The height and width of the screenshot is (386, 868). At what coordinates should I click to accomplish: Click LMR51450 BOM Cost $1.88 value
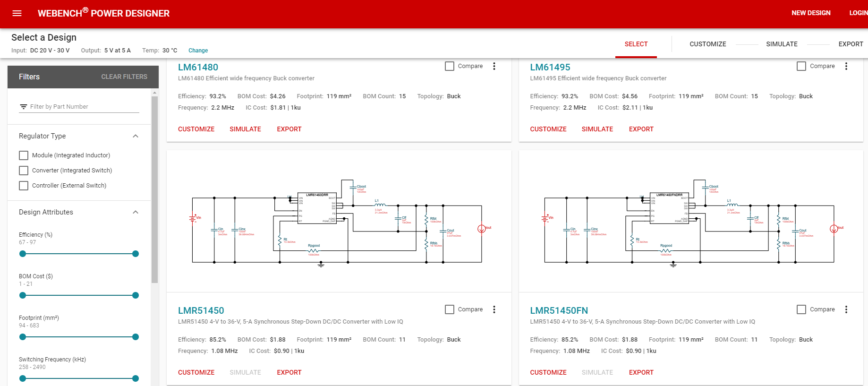278,340
